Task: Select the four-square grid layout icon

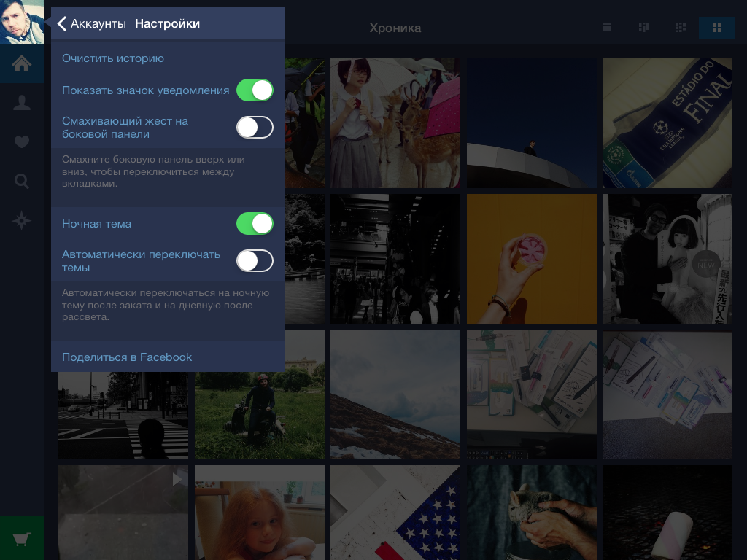Action: click(717, 28)
